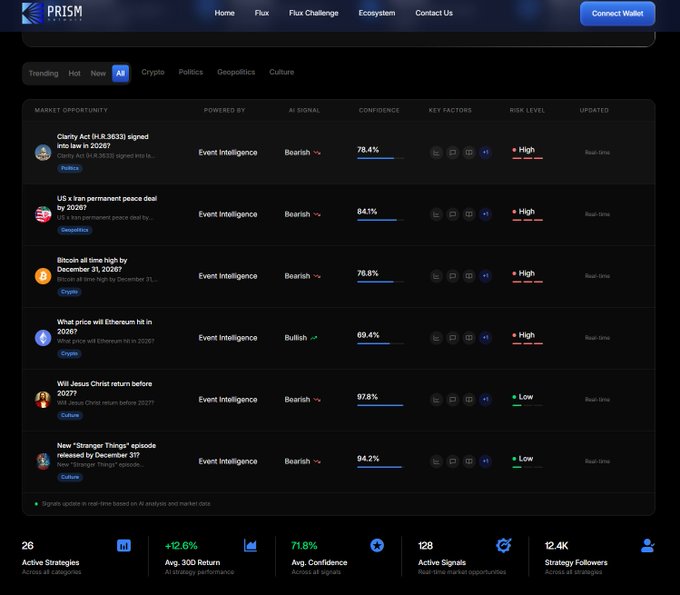Select the Hot filter
This screenshot has height=595, width=680.
(74, 73)
